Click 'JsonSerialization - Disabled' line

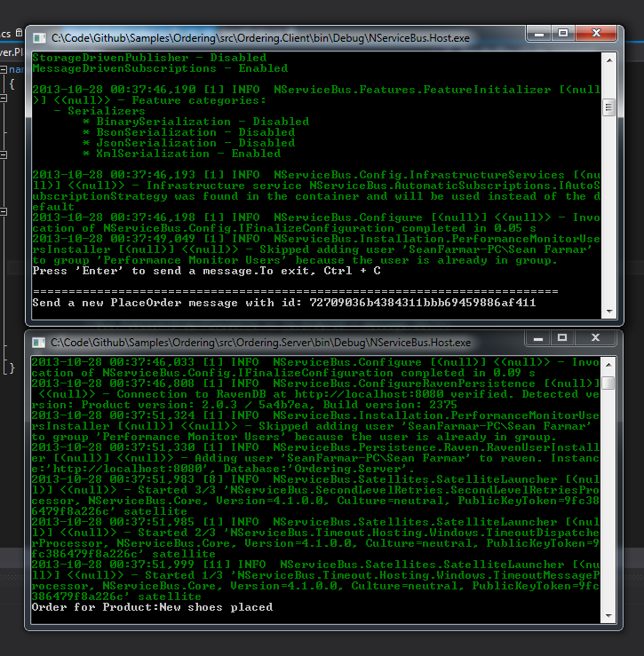click(189, 143)
